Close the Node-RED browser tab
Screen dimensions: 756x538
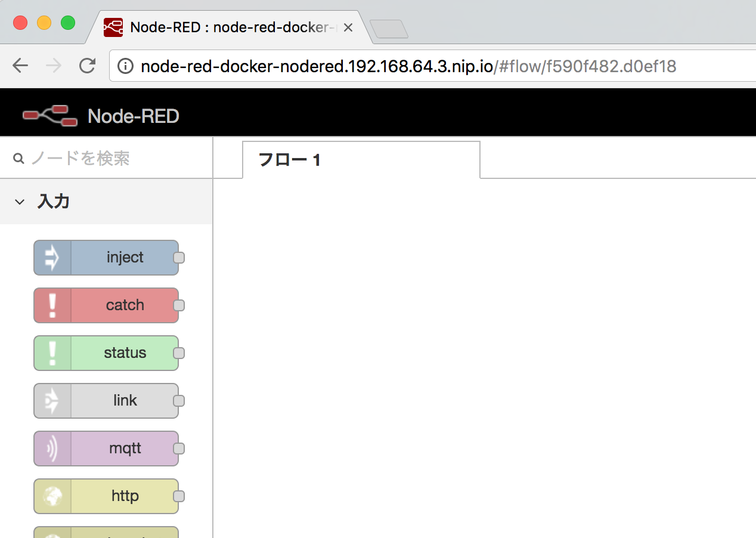point(349,27)
